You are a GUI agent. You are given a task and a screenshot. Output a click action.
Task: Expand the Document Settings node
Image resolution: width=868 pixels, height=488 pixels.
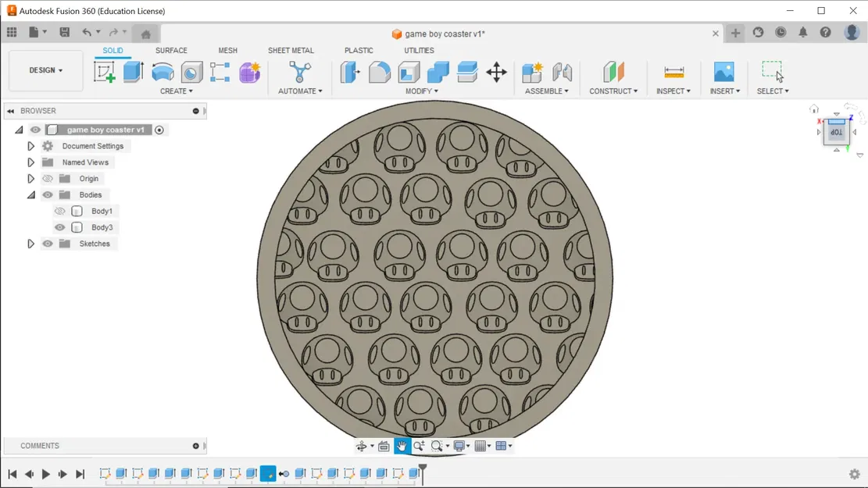click(31, 146)
